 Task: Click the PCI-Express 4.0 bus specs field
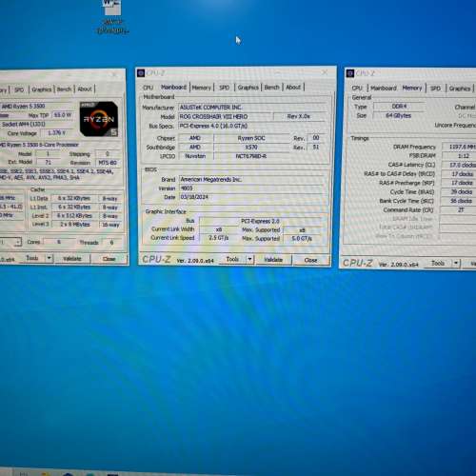point(252,126)
